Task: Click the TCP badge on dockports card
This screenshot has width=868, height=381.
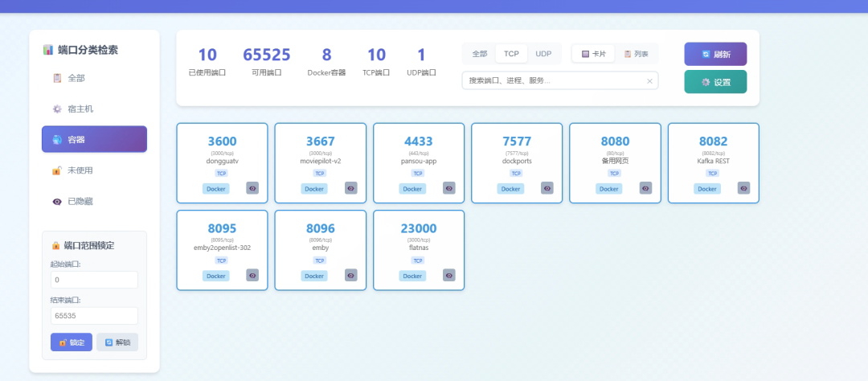Action: [516, 173]
